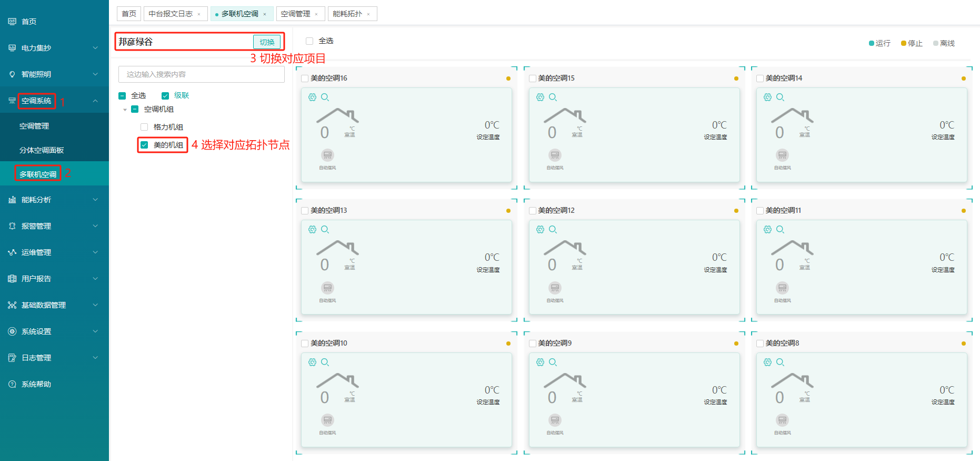The height and width of the screenshot is (461, 980).
Task: Focus the tree search input field
Action: [x=201, y=74]
